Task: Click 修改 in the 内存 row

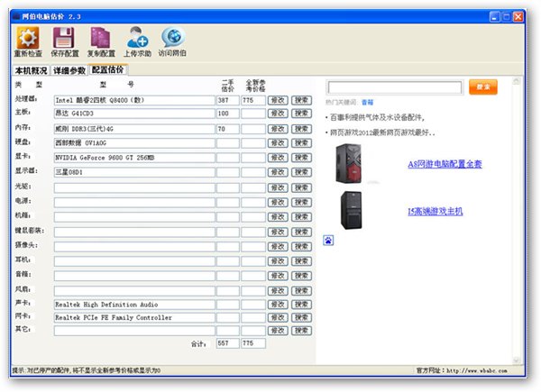Action: tap(278, 129)
